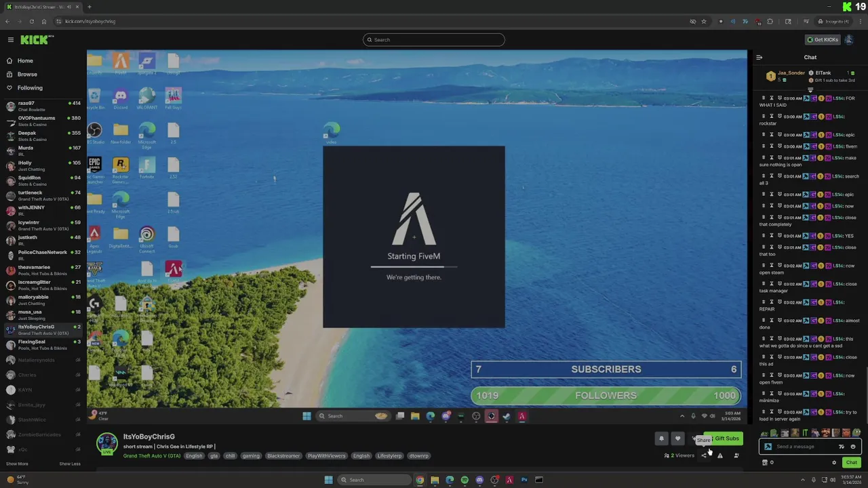
Task: Focus the Kick search field
Action: pos(434,40)
